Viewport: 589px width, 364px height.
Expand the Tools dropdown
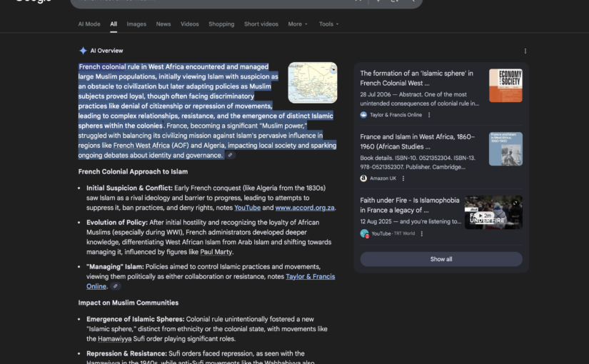(328, 24)
